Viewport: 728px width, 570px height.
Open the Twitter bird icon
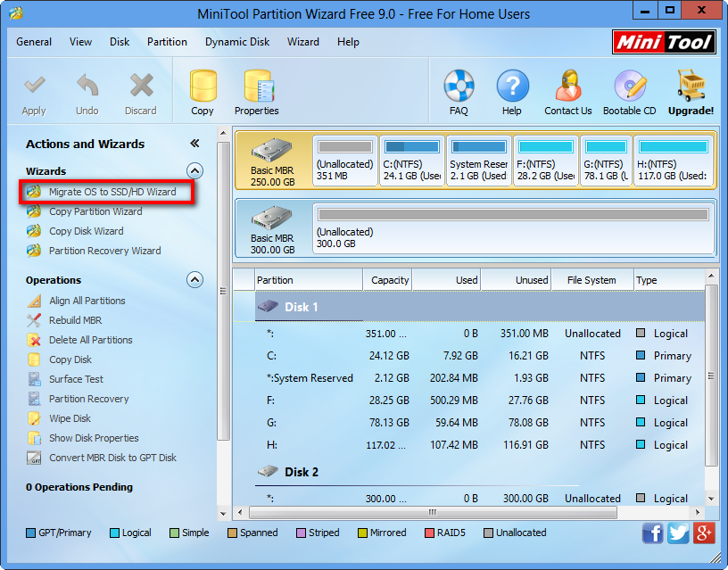(678, 533)
